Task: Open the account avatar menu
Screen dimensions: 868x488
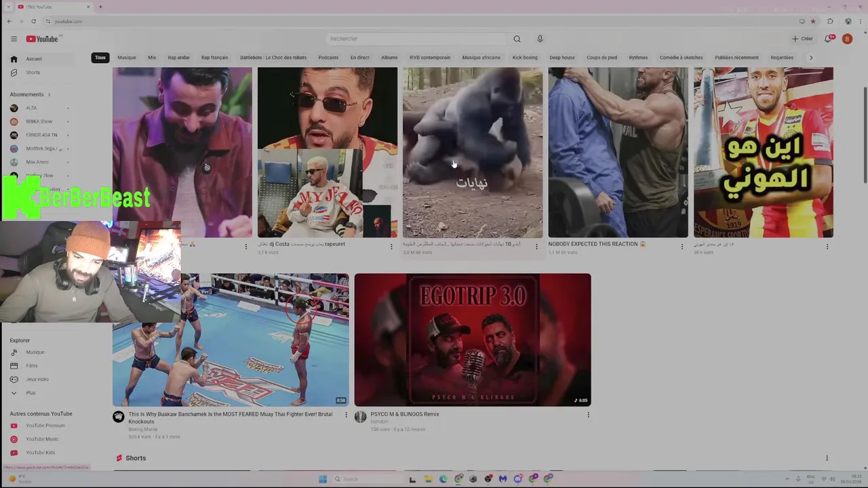Action: tap(847, 39)
